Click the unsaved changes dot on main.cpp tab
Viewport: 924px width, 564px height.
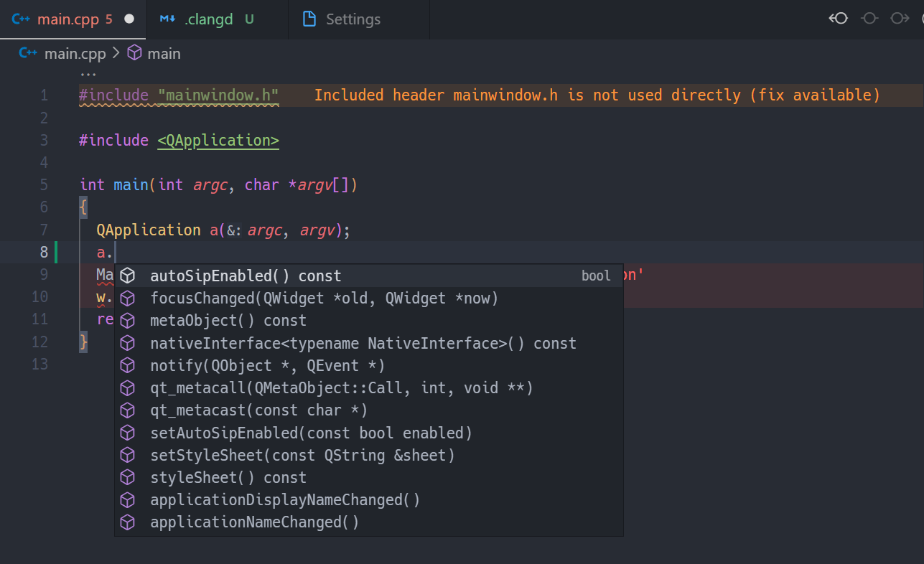(x=132, y=19)
